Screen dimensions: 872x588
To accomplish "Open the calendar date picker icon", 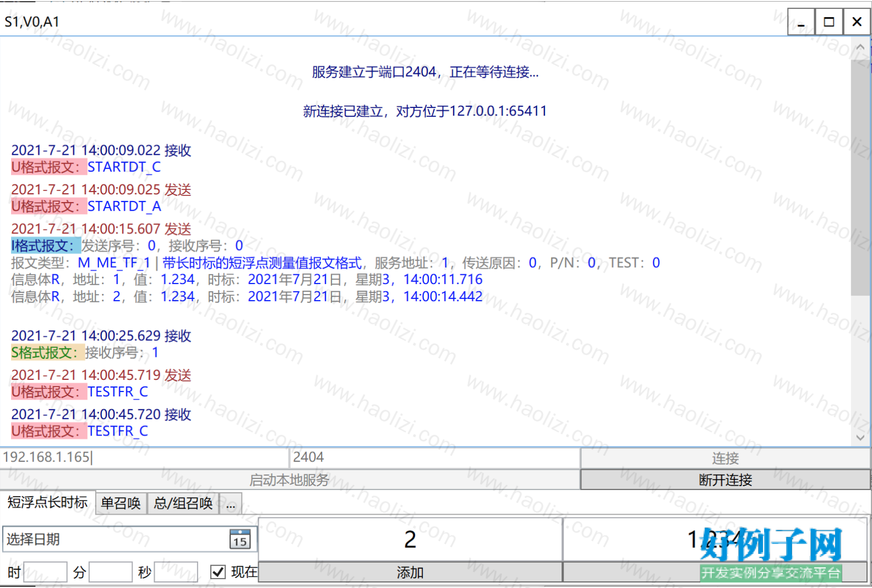I will click(x=240, y=540).
